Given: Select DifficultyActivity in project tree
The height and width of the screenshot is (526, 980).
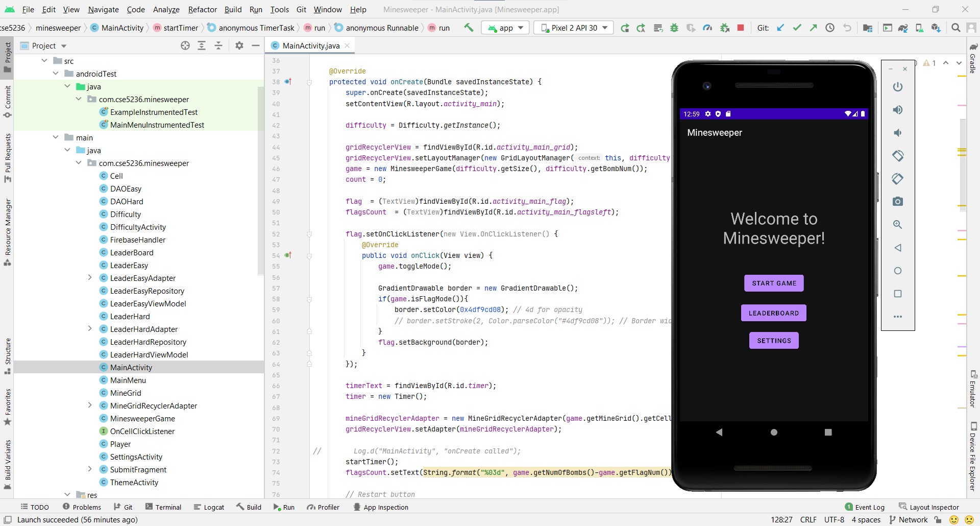Looking at the screenshot, I should (138, 227).
